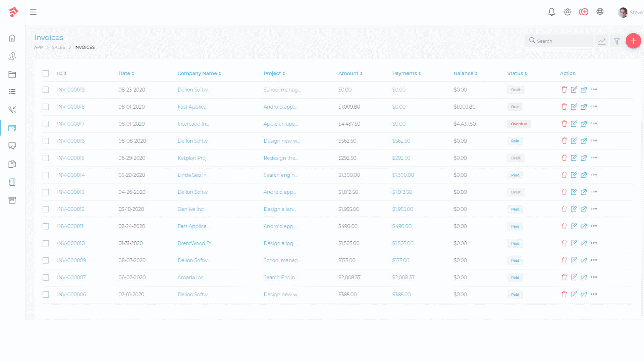The width and height of the screenshot is (644, 362).
Task: Select all invoices checkbox in header
Action: (x=46, y=73)
